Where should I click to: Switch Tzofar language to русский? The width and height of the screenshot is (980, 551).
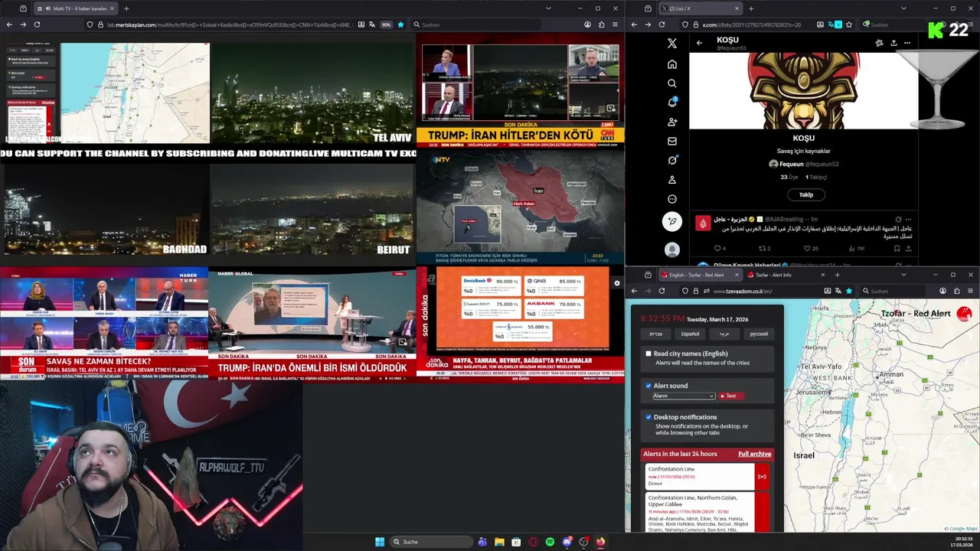pos(758,334)
